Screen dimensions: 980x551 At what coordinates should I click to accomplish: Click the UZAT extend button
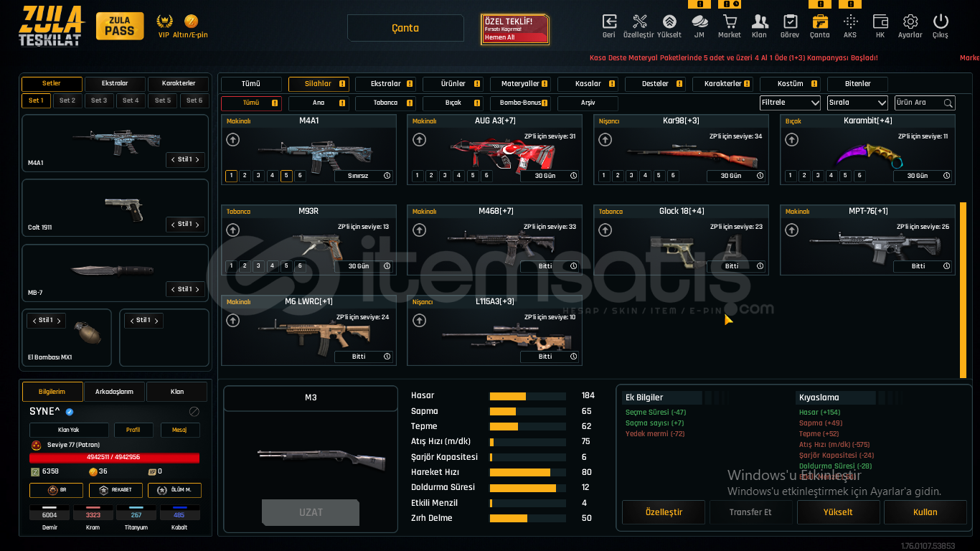click(x=310, y=512)
